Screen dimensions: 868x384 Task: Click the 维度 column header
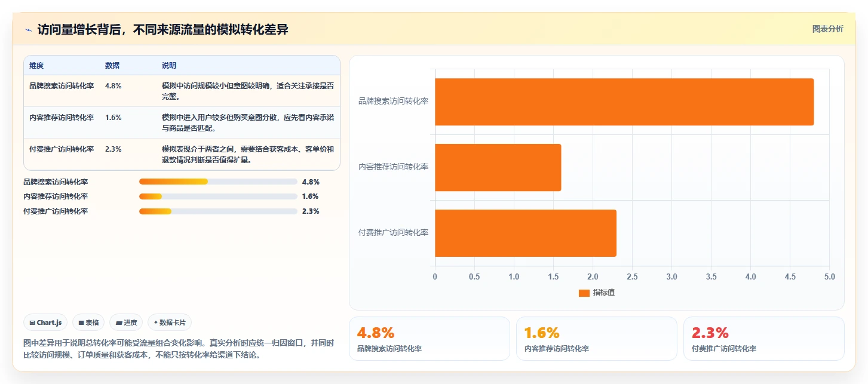coord(36,66)
